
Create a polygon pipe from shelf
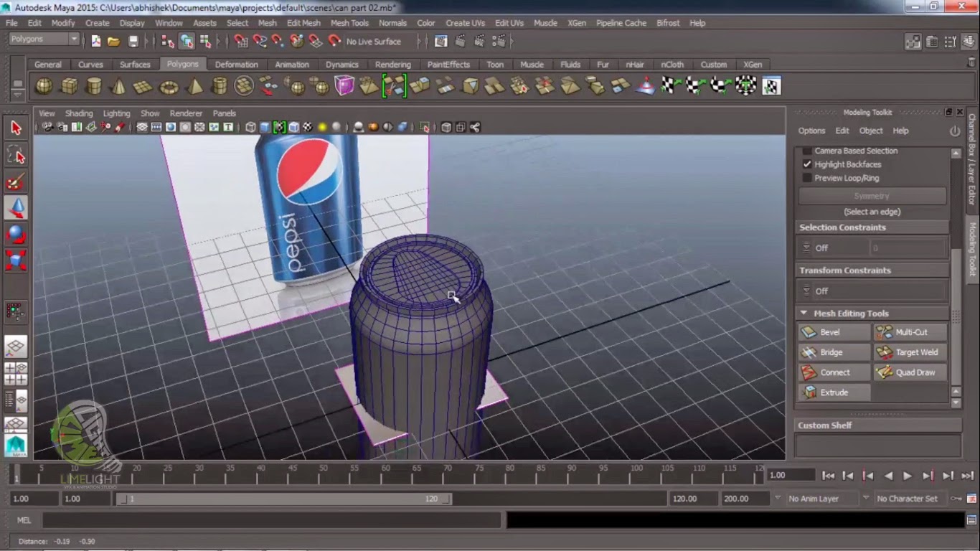pyautogui.click(x=219, y=86)
